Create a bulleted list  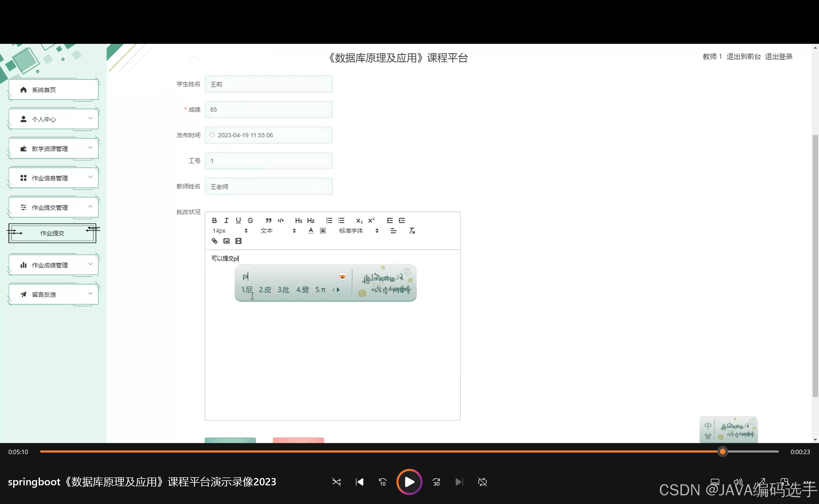point(341,220)
